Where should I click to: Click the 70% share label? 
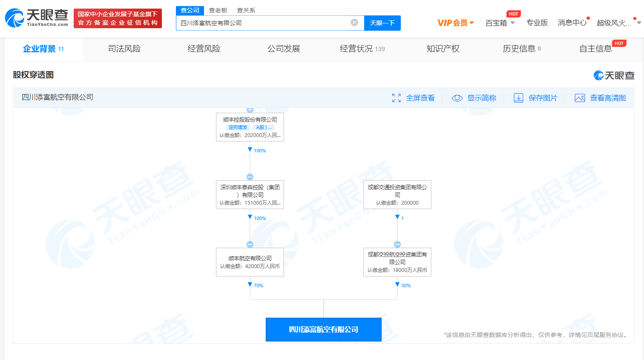259,286
